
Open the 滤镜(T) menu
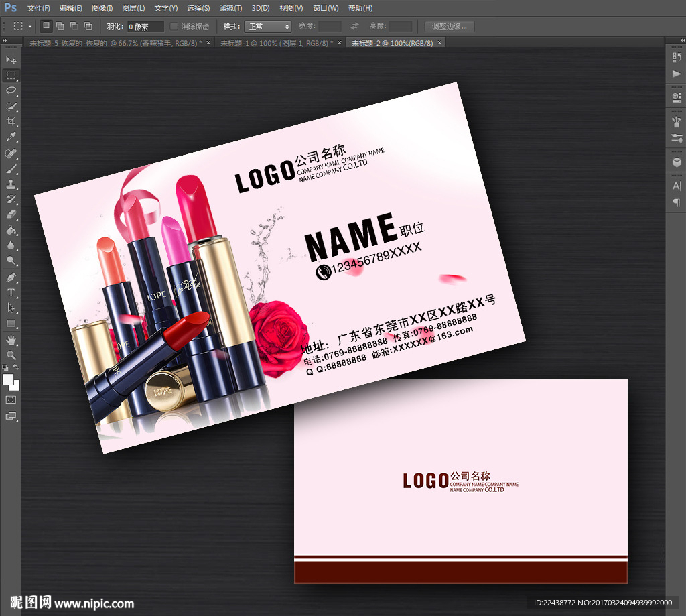click(230, 8)
